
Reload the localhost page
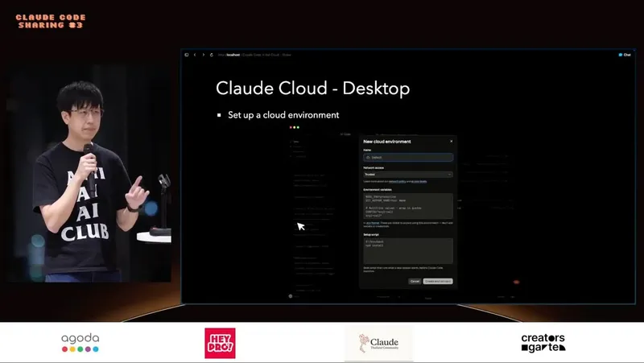[212, 55]
